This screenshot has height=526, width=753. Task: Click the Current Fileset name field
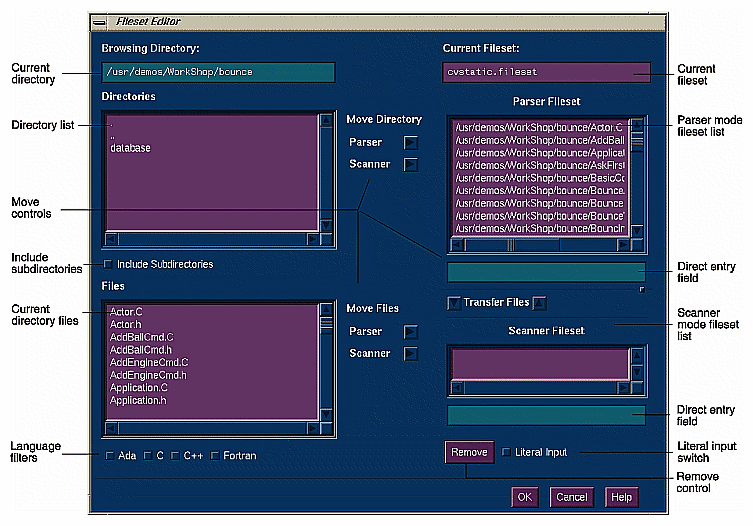(547, 72)
